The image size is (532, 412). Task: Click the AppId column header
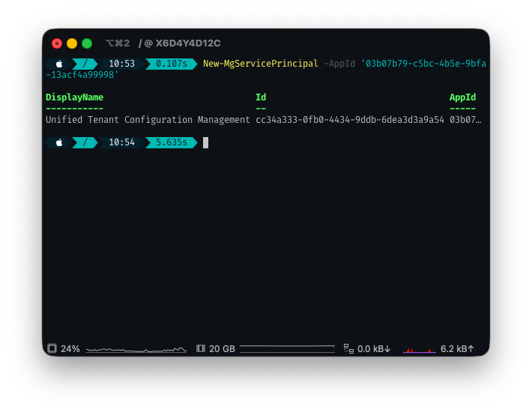(x=462, y=97)
